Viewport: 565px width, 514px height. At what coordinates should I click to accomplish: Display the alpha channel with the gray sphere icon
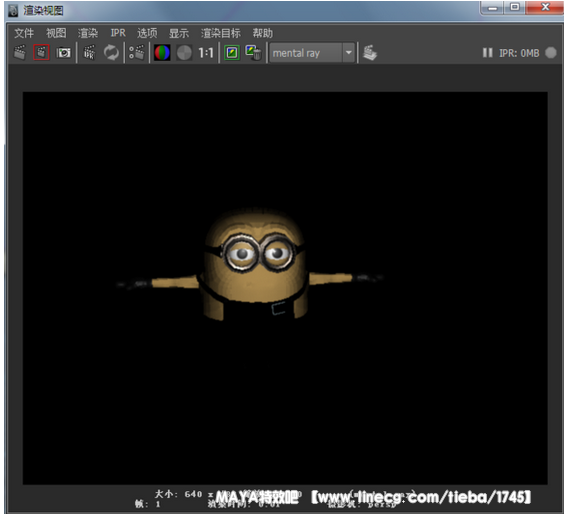[184, 53]
